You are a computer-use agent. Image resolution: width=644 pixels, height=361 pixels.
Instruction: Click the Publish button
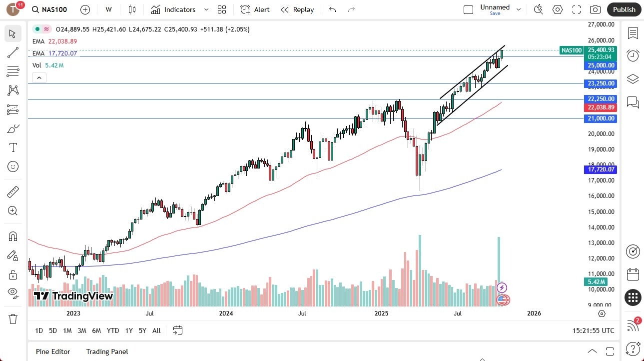tap(623, 9)
